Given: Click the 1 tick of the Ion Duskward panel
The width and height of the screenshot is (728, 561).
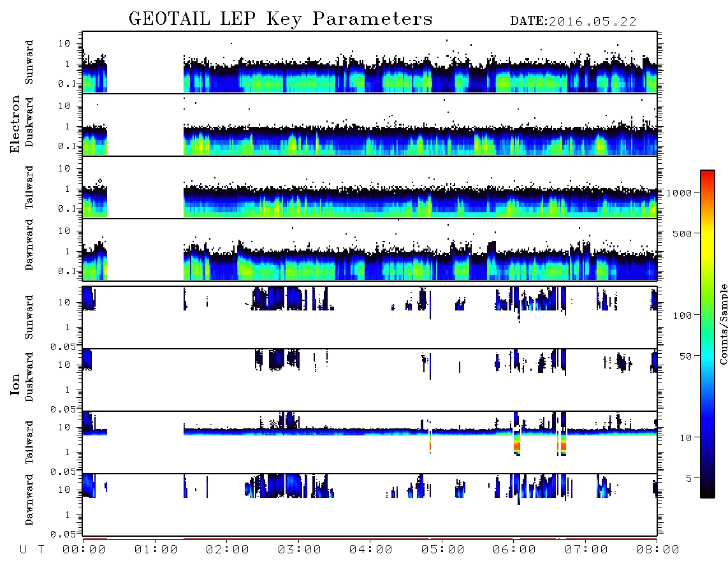Looking at the screenshot, I should coord(68,390).
